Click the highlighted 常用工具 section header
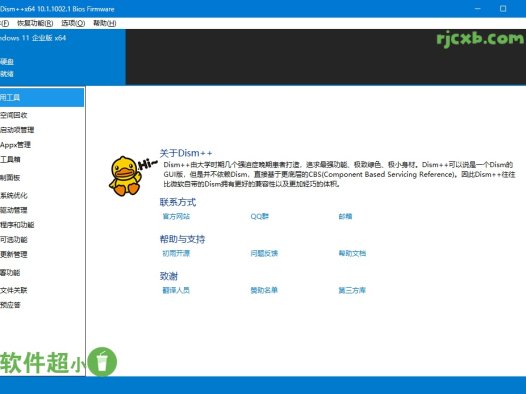The width and height of the screenshot is (526, 394). coord(42,97)
